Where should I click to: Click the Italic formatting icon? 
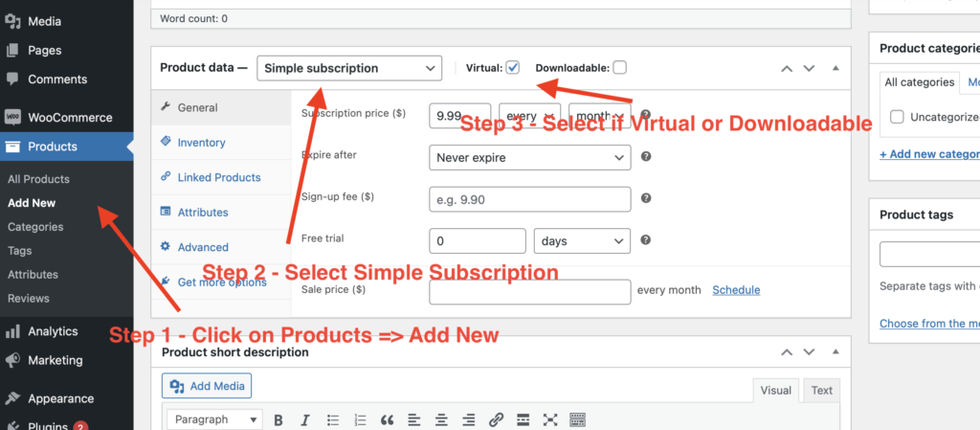tap(305, 419)
